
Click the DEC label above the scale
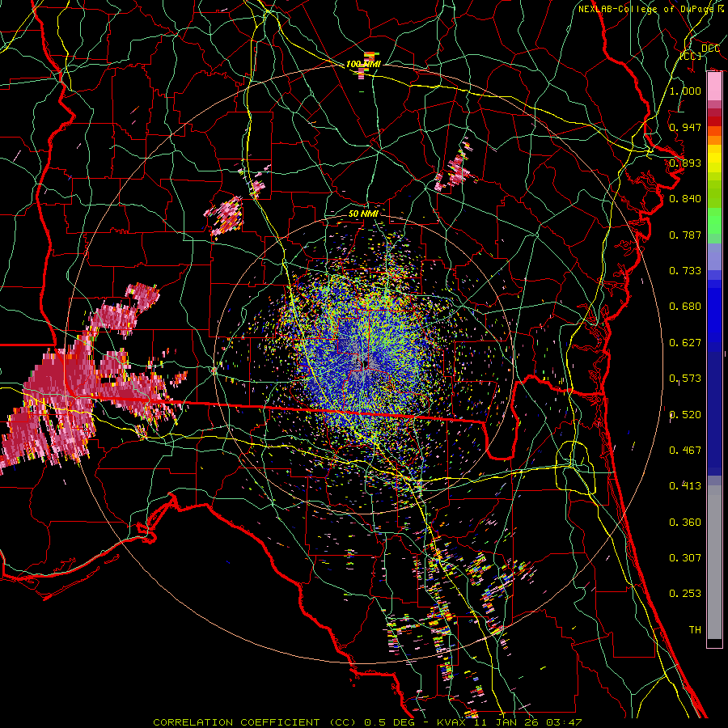point(710,48)
